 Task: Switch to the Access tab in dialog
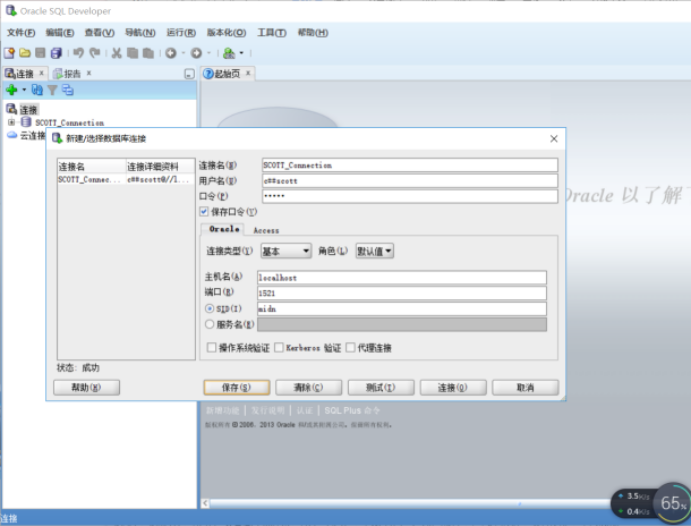pyautogui.click(x=266, y=230)
